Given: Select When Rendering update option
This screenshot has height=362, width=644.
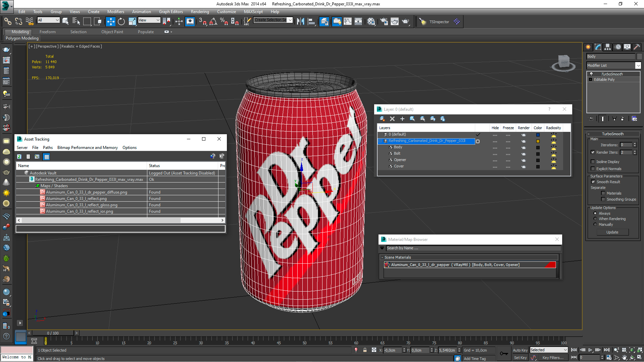Looking at the screenshot, I should [x=595, y=219].
